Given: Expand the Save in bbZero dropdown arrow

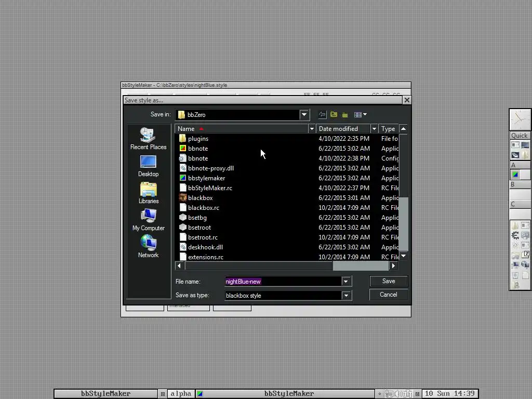Looking at the screenshot, I should [x=304, y=115].
